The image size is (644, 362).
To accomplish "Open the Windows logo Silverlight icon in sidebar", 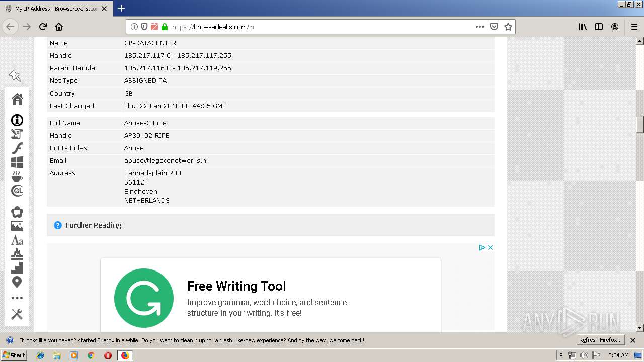I will click(17, 162).
